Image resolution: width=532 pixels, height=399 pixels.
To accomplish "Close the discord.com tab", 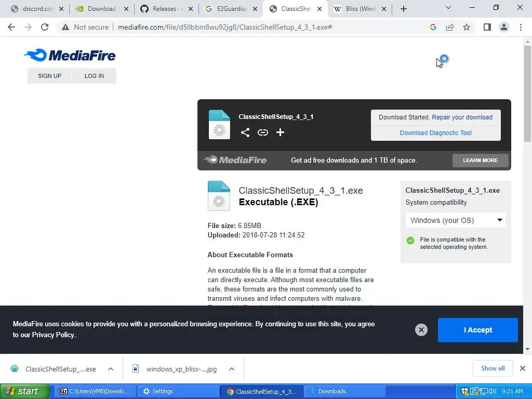I will [61, 9].
